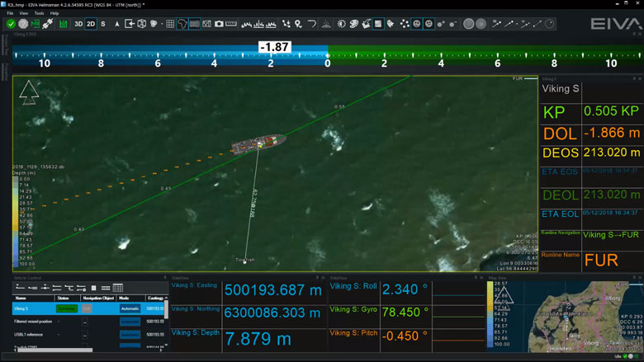Open the Tools menu
Screen dimensions: 644x362
(x=39, y=13)
